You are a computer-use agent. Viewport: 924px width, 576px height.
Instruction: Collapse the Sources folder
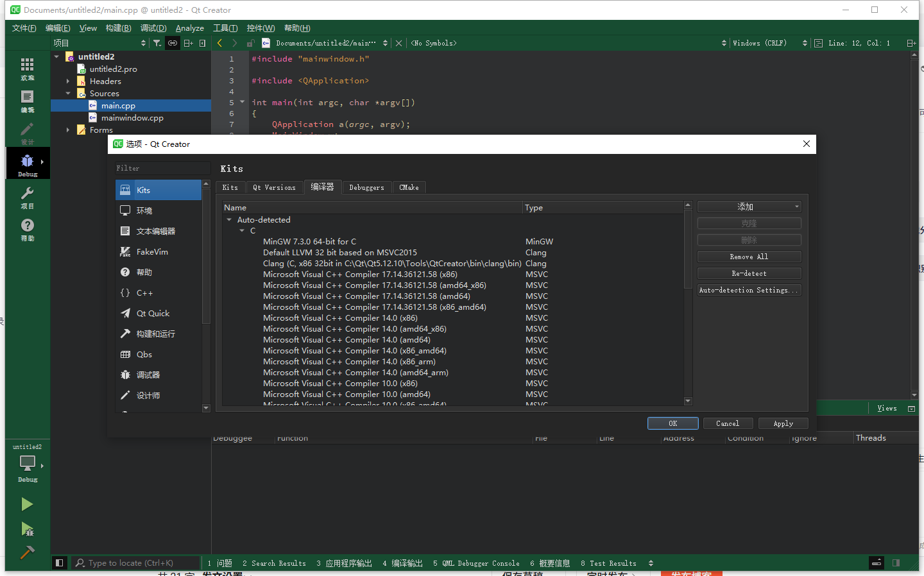68,94
